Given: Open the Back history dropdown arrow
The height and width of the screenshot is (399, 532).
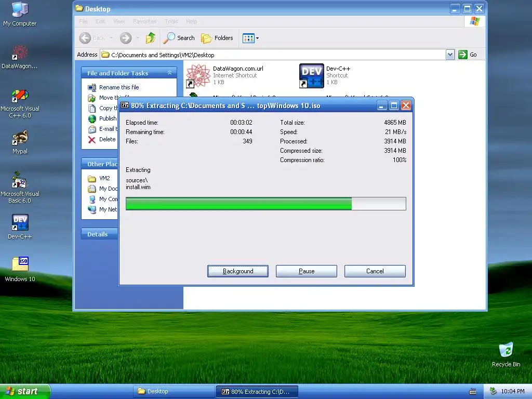Looking at the screenshot, I should (111, 38).
